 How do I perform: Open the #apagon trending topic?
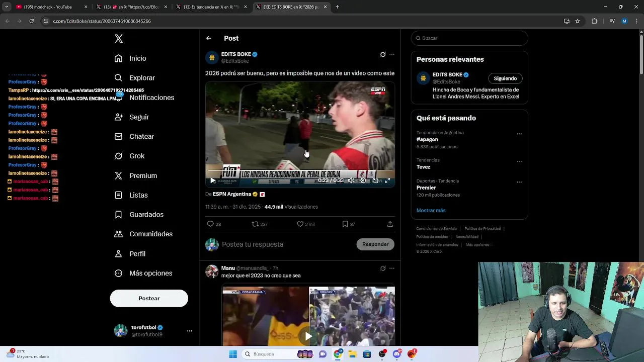click(427, 139)
